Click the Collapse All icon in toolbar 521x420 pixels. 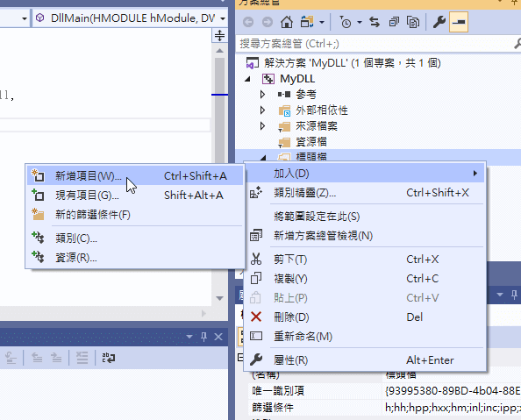coord(394,22)
